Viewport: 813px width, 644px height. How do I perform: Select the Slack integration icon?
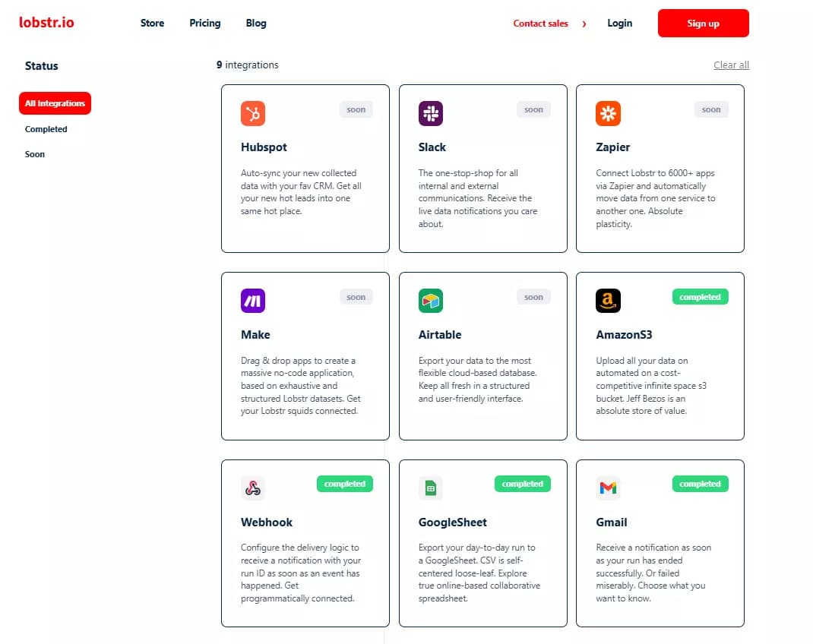tap(431, 112)
